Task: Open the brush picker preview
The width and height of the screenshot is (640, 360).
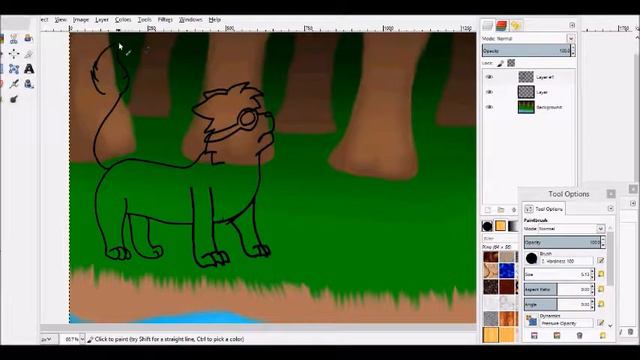Action: click(x=531, y=258)
